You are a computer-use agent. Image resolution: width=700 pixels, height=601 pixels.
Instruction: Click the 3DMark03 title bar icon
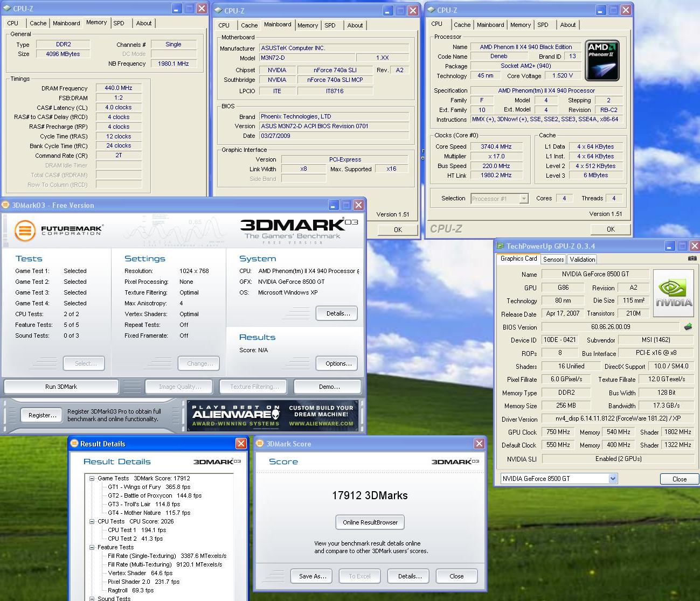(5, 205)
